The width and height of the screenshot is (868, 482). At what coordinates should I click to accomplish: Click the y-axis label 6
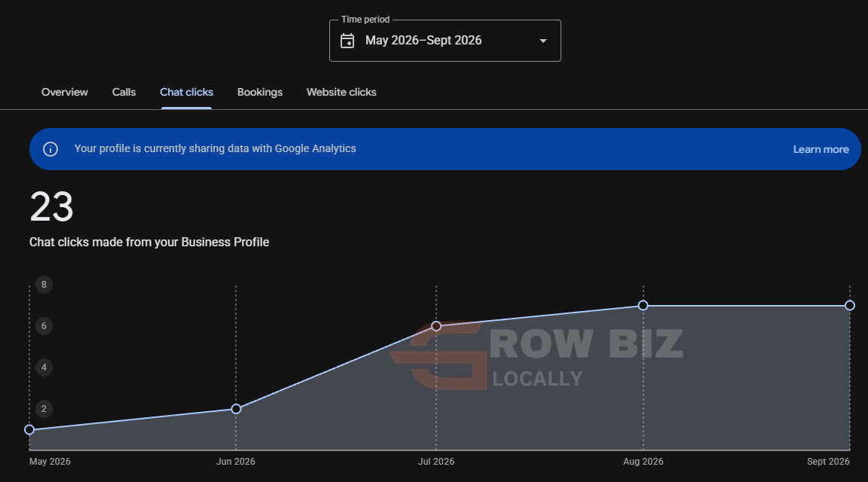(44, 326)
